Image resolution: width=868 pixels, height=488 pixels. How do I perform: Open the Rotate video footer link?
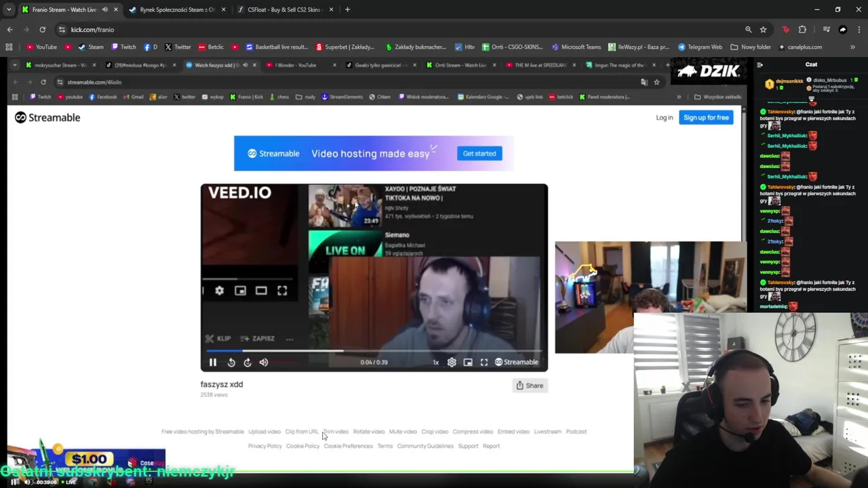(x=369, y=432)
